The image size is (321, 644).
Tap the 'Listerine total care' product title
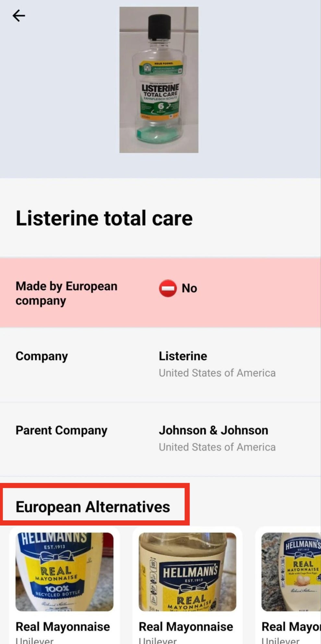[104, 218]
